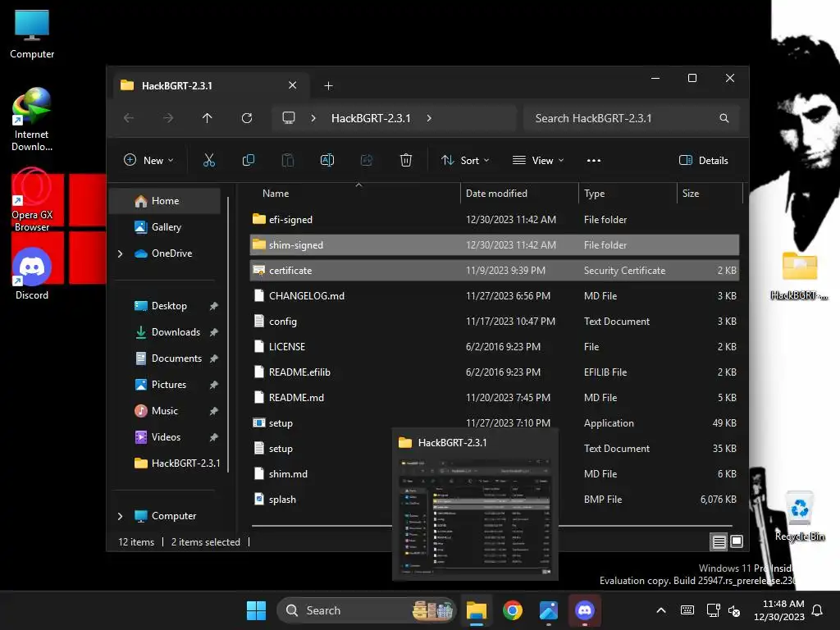The height and width of the screenshot is (630, 840).
Task: Sort by the Type column header
Action: [628, 194]
